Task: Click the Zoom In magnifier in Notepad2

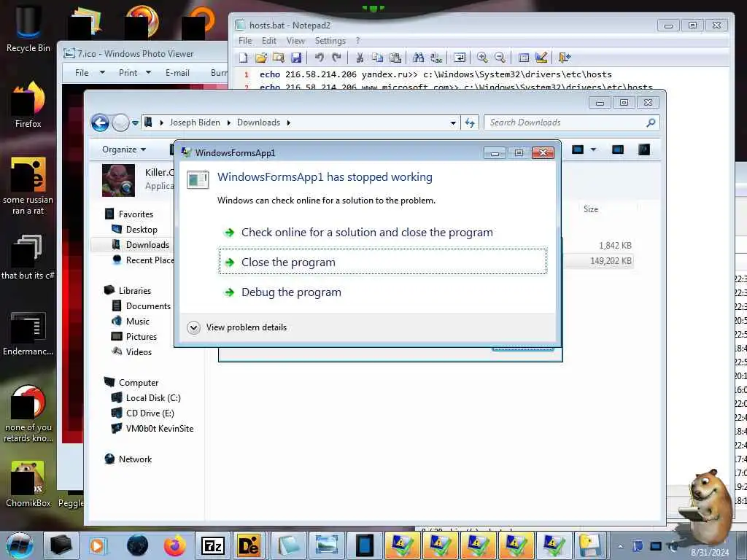Action: [x=482, y=58]
